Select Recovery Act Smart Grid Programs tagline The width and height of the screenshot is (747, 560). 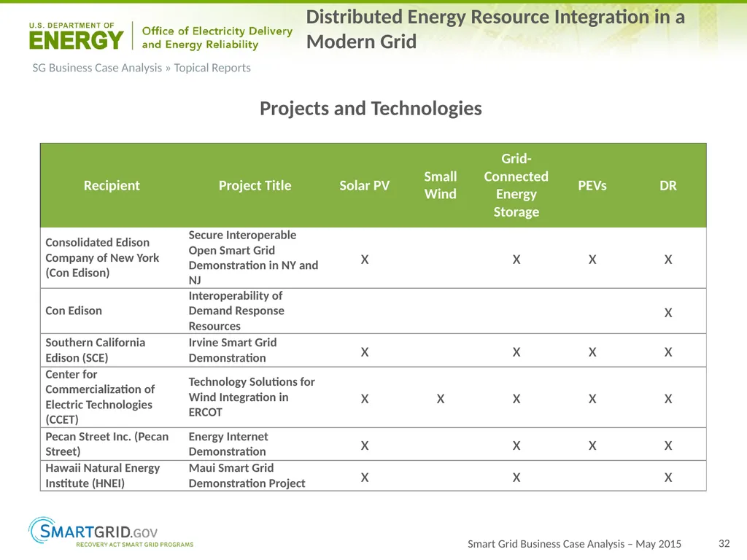pos(135,544)
